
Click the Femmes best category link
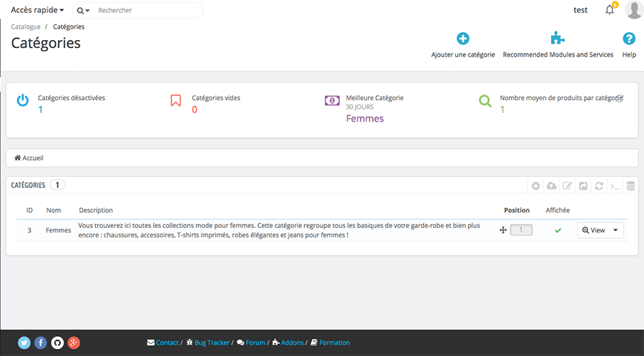coord(365,119)
